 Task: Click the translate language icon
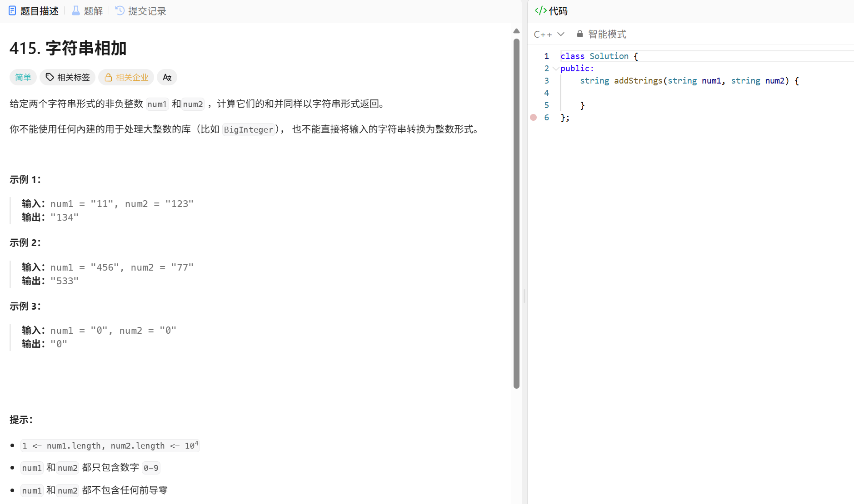[x=167, y=77]
